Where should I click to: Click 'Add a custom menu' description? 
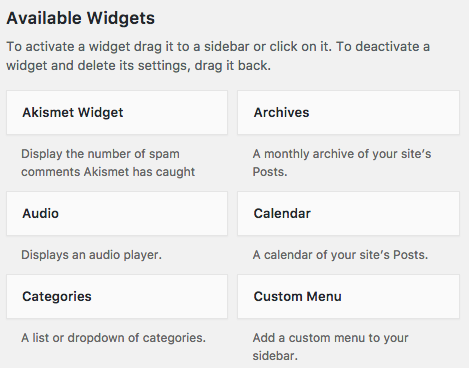click(330, 347)
